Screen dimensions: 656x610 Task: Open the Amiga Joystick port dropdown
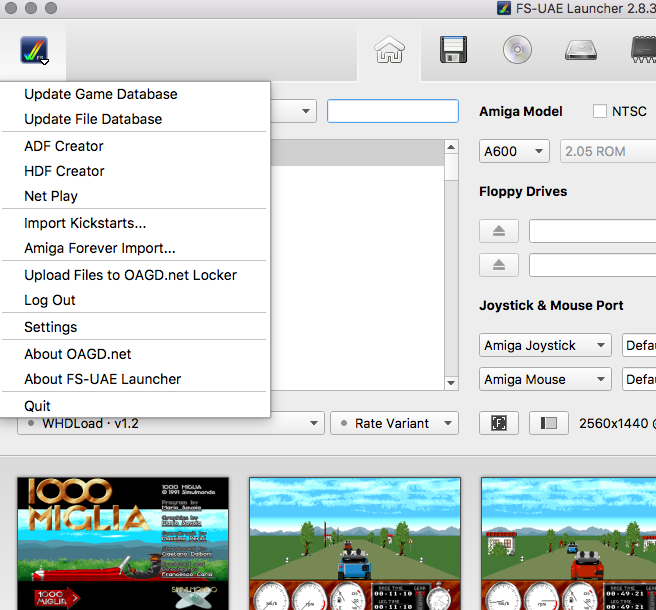(545, 345)
